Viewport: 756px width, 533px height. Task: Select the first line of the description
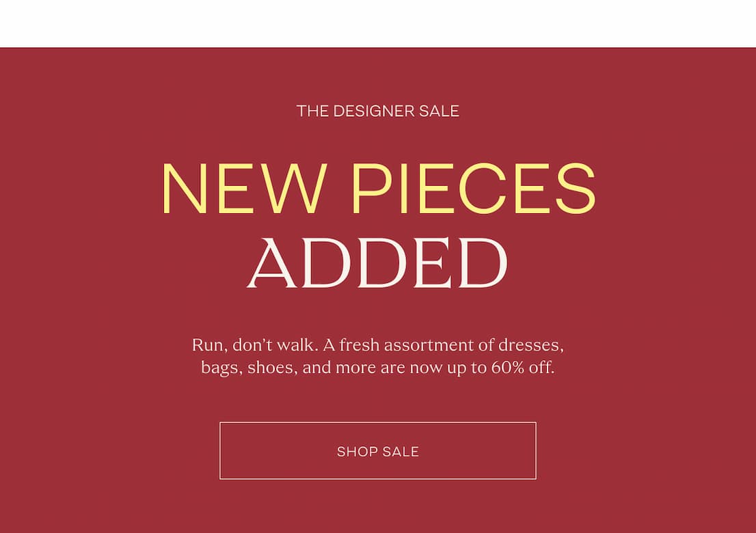(378, 344)
